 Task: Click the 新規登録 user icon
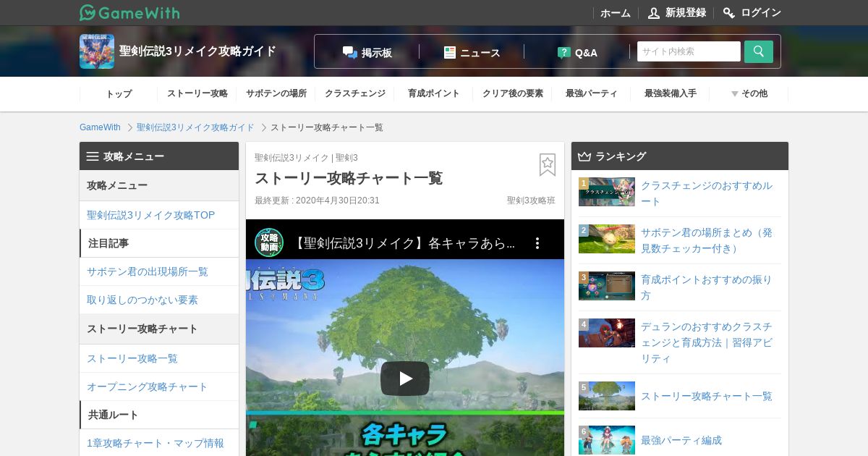point(654,13)
